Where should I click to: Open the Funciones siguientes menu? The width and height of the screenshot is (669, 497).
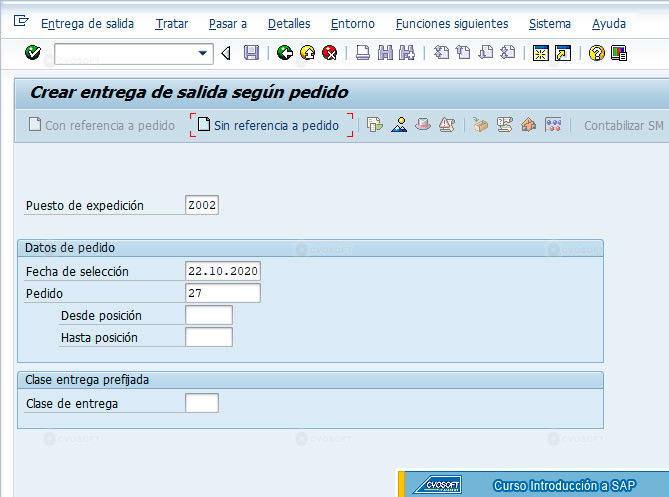[x=452, y=23]
